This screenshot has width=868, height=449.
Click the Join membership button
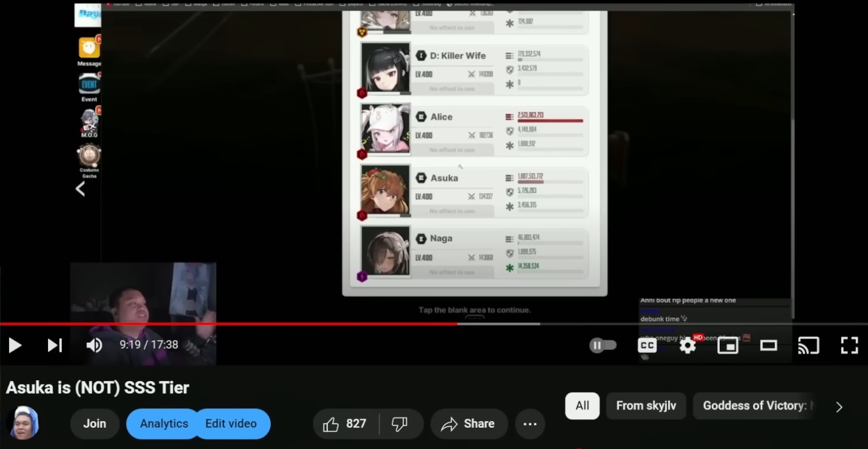[x=95, y=423]
